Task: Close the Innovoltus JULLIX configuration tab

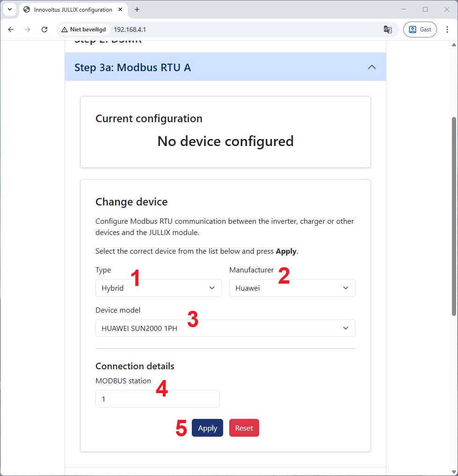Action: click(x=122, y=9)
